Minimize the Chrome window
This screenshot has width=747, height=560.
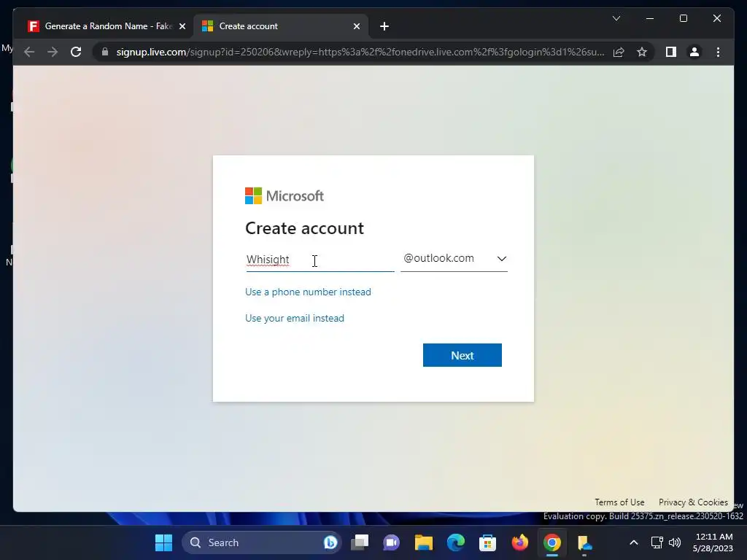pyautogui.click(x=650, y=18)
